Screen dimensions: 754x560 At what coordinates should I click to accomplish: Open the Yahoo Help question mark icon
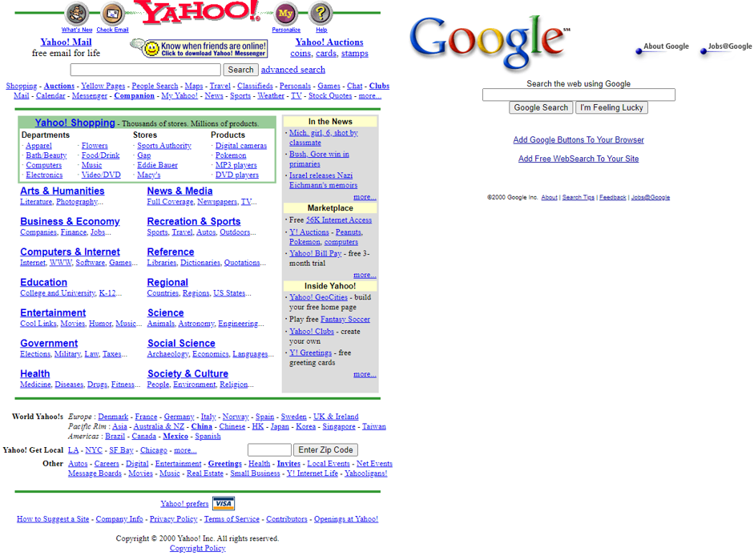(x=321, y=14)
